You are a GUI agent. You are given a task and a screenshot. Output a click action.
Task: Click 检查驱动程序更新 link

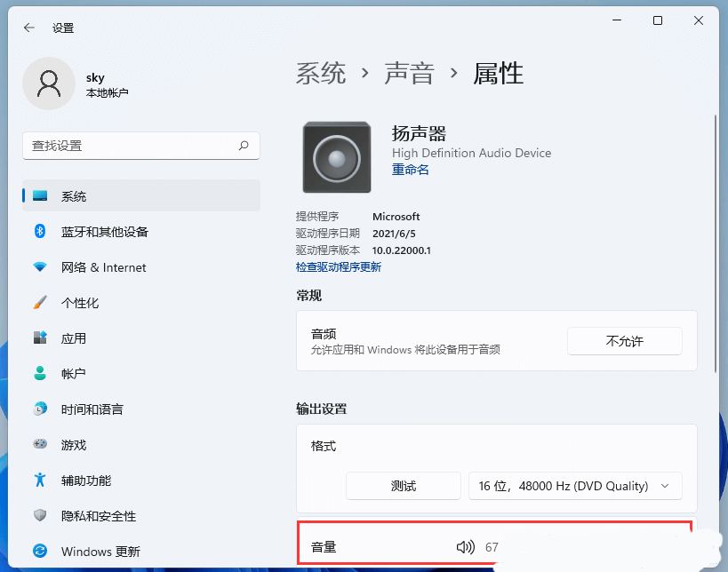(339, 266)
